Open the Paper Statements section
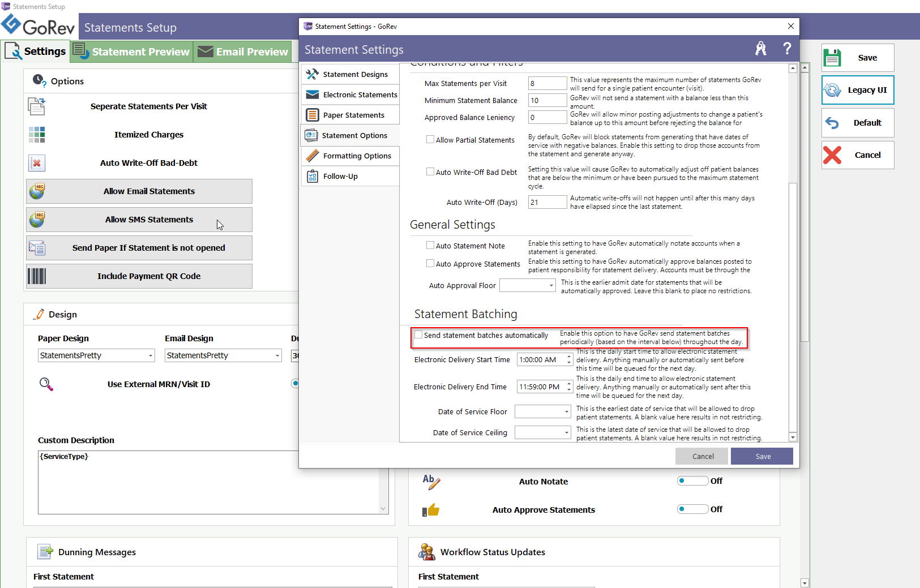Screen dimensions: 920x588 pyautogui.click(x=351, y=115)
